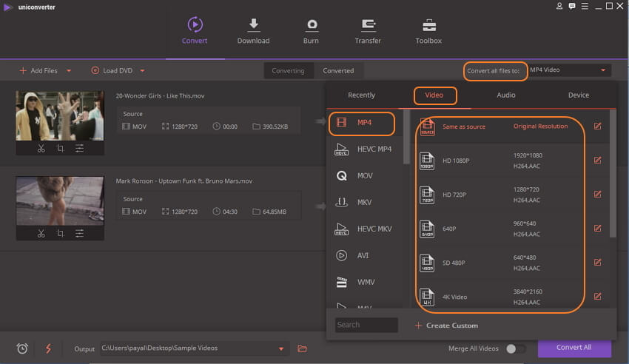Edit the SD 480P preset
The height and width of the screenshot is (364, 629).
pos(598,263)
